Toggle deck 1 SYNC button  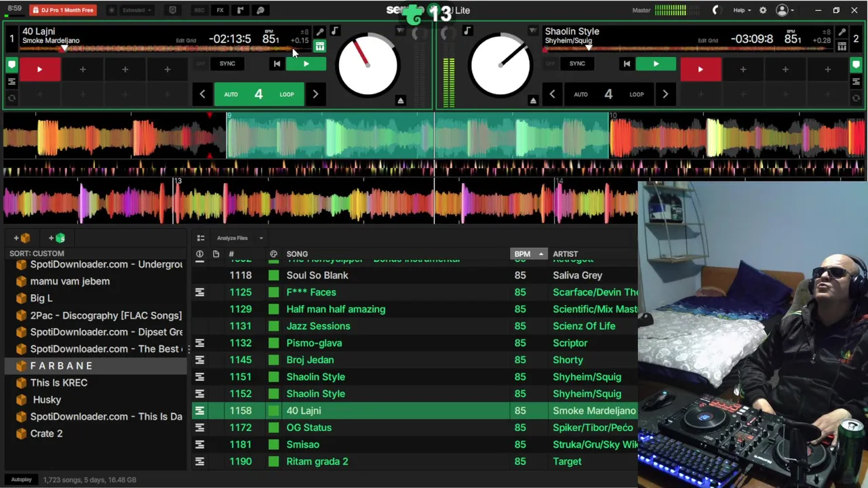coord(227,64)
